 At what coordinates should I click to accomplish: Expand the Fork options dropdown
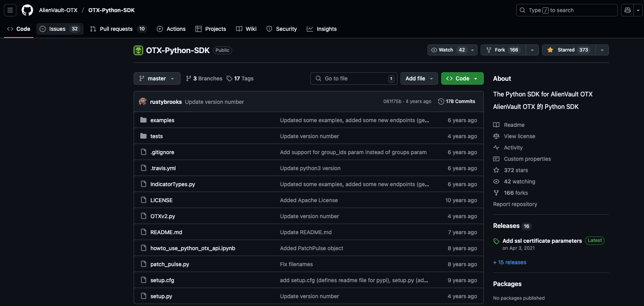click(x=532, y=50)
